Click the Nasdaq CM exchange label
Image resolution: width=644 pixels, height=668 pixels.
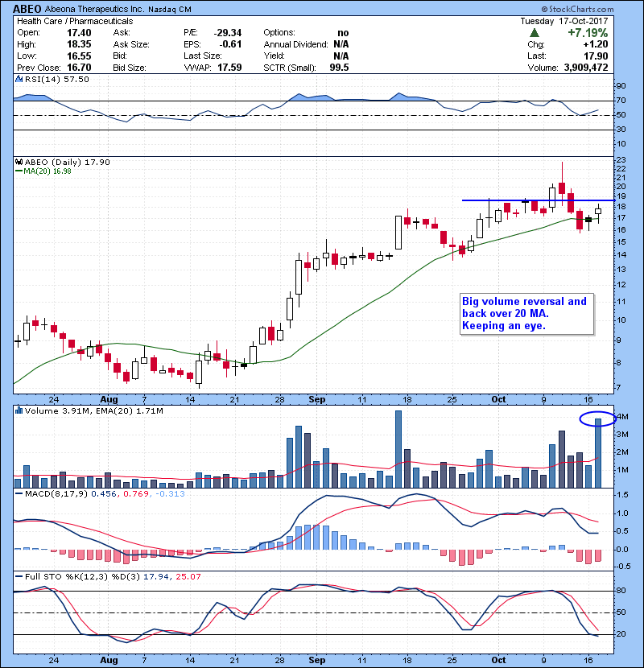170,10
